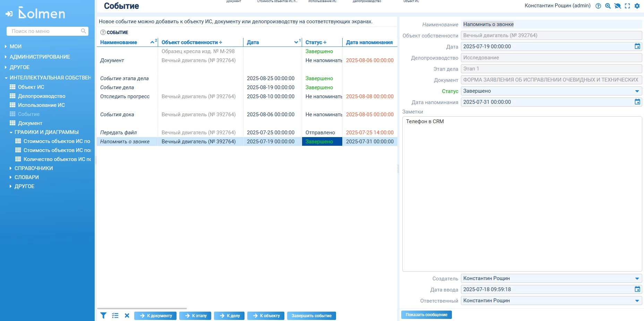This screenshot has width=644, height=321.
Task: Click the К документу button
Action: [155, 316]
